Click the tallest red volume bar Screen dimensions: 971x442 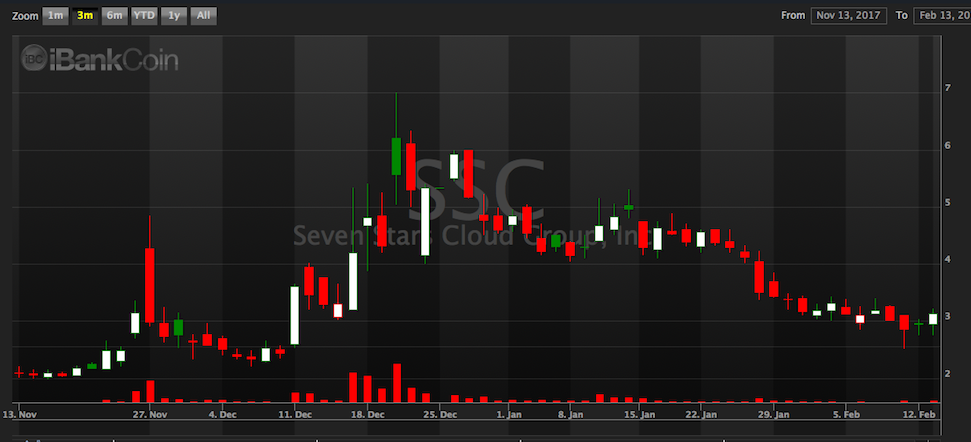click(397, 383)
